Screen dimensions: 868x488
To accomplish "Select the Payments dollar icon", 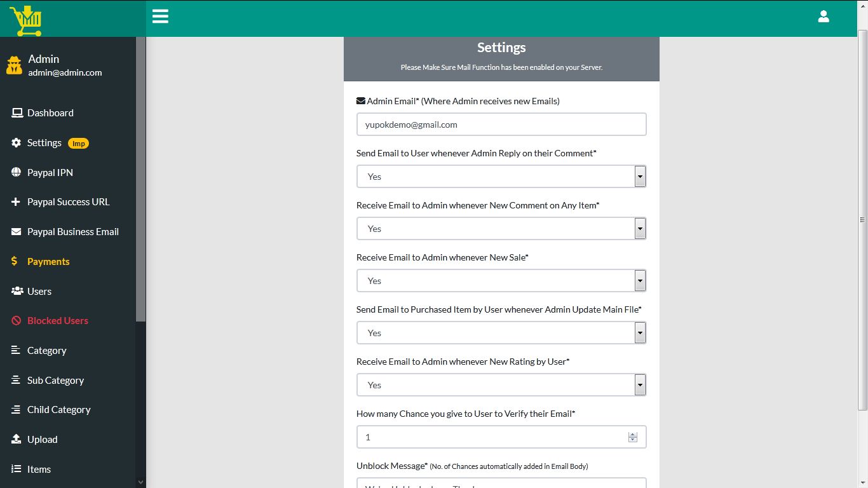I will pyautogui.click(x=15, y=261).
